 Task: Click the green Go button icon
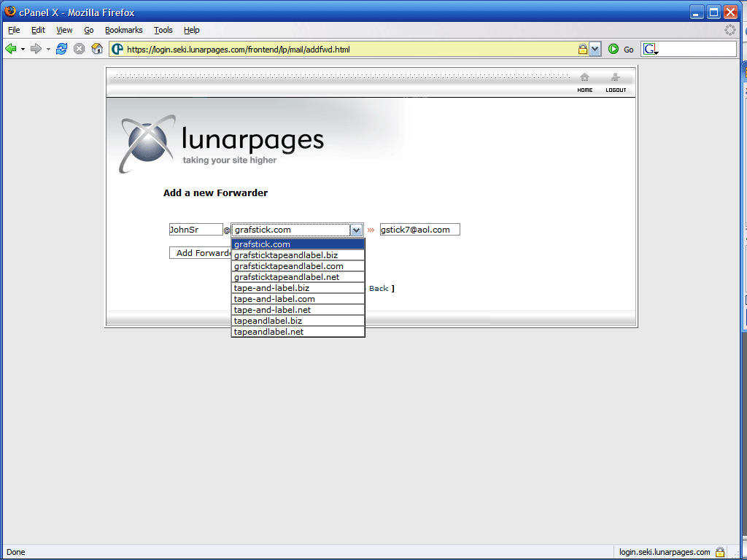[x=614, y=49]
